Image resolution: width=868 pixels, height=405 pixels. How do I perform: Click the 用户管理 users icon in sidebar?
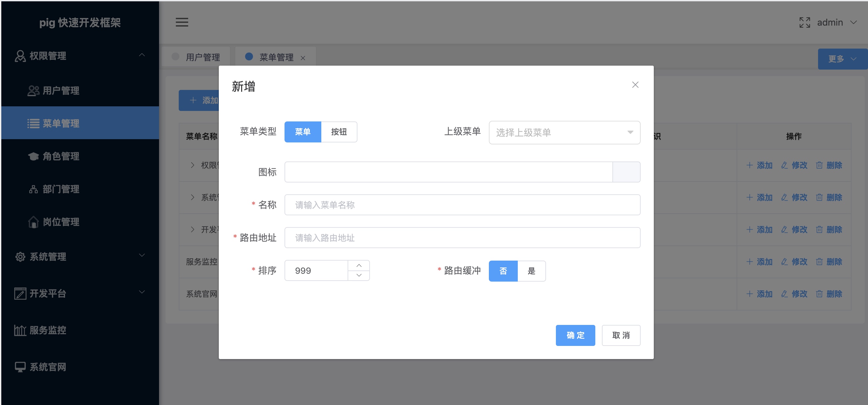(x=33, y=90)
